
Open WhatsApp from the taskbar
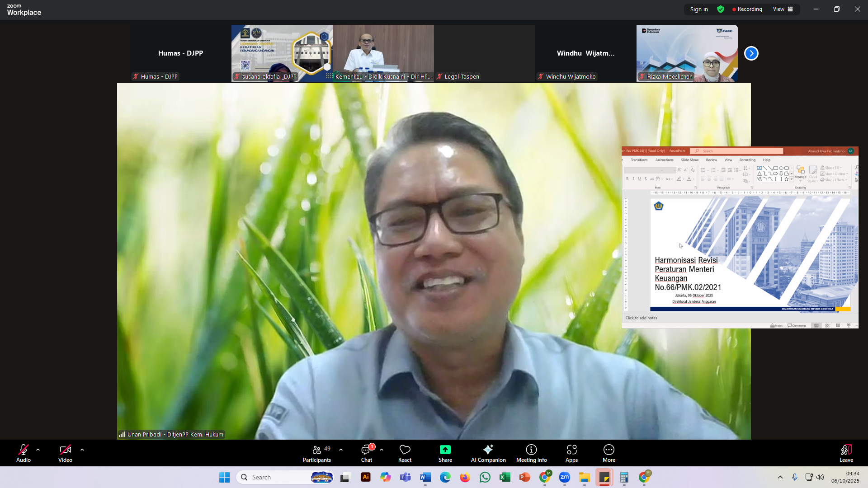(485, 477)
